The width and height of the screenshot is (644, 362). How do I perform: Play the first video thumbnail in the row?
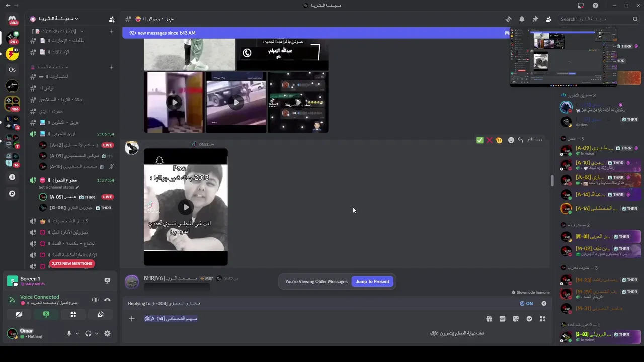(x=174, y=102)
